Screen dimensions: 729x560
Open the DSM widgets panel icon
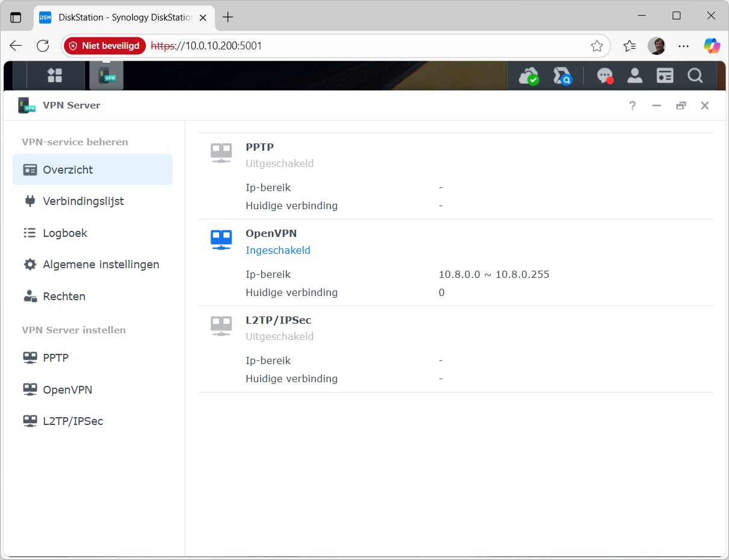tap(664, 75)
